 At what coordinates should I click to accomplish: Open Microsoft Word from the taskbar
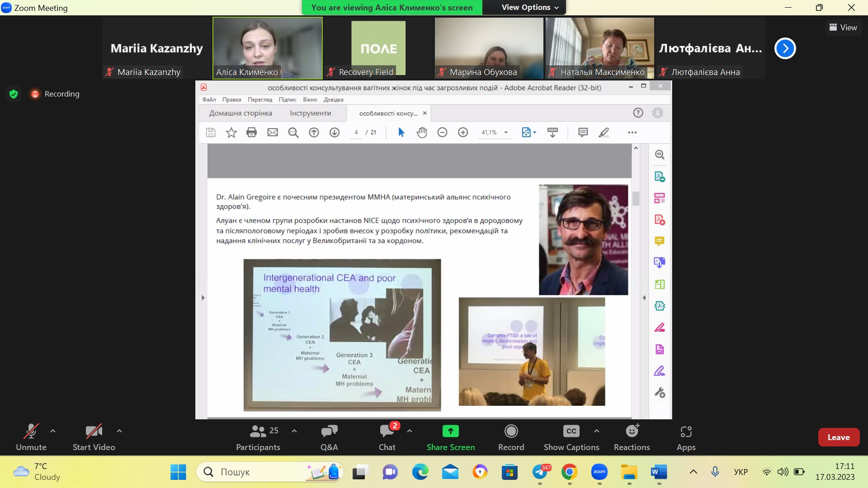[659, 472]
